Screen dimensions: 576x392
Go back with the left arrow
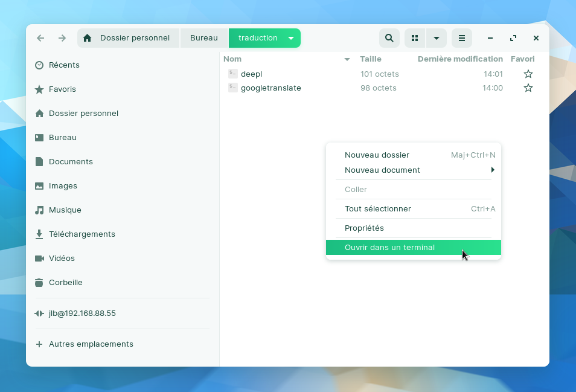pyautogui.click(x=40, y=38)
